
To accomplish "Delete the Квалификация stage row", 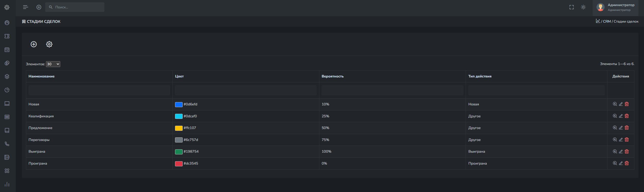I will coord(627,116).
